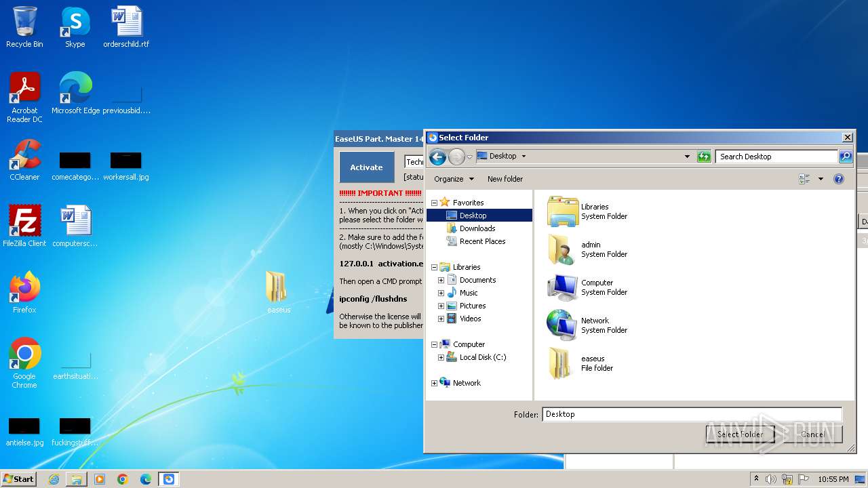868x488 pixels.
Task: Select the Network system folder item
Action: click(589, 325)
